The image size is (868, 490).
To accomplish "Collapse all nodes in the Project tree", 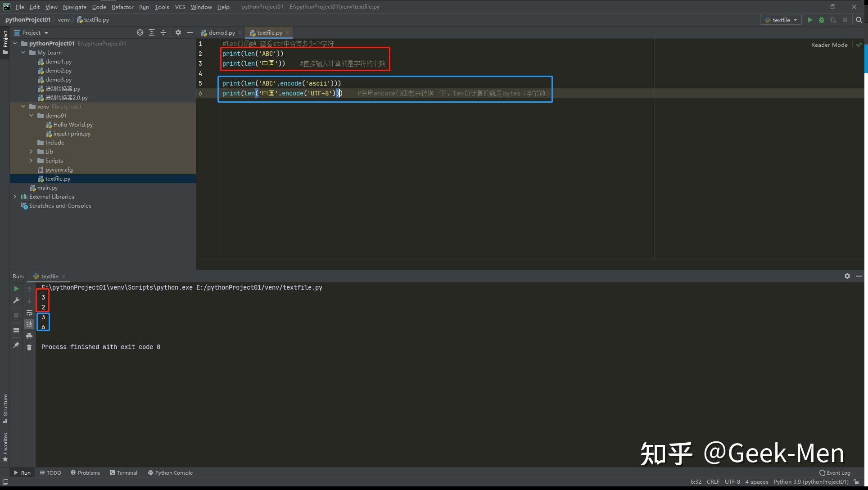I will click(163, 32).
